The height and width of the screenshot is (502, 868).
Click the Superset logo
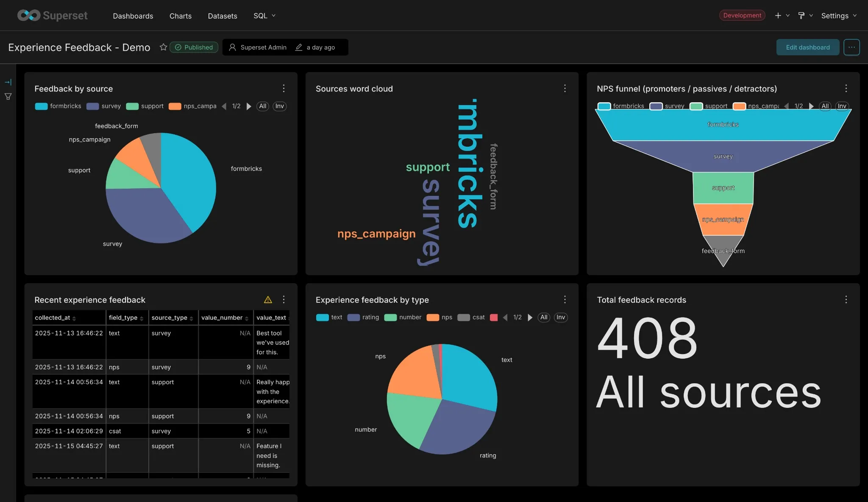[x=52, y=15]
